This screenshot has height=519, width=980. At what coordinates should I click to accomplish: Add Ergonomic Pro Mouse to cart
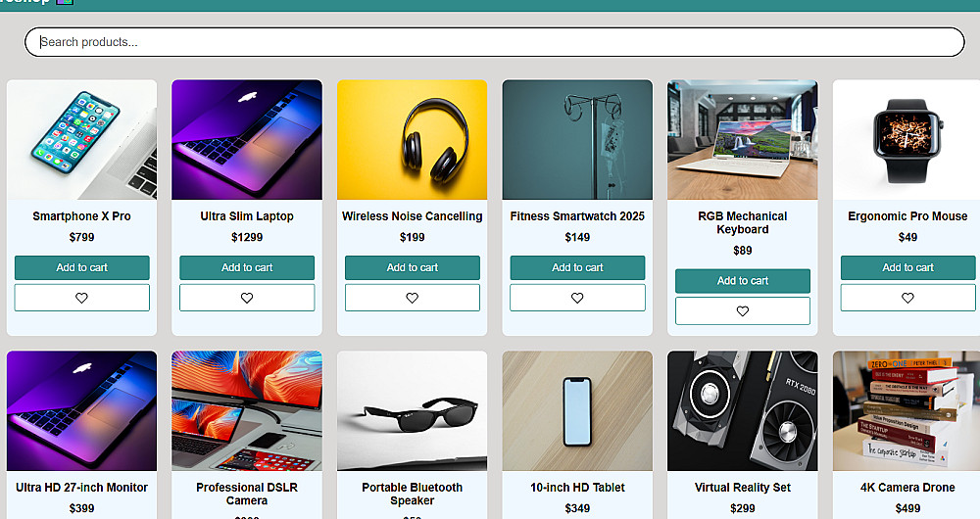[x=908, y=267]
